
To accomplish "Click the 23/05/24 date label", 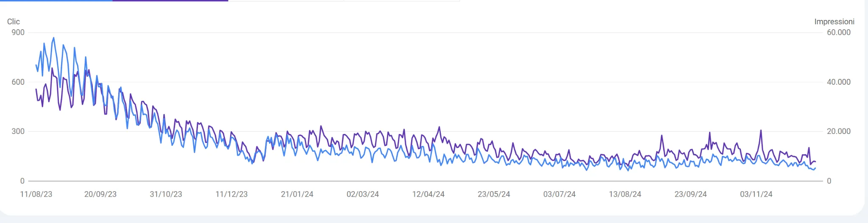I will pos(494,194).
